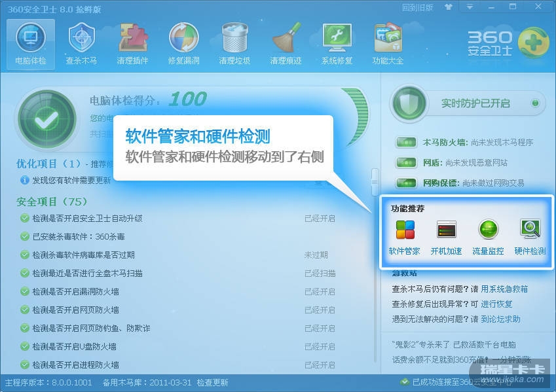Click green check icon beside 已安装杀毒软件
The image size is (556, 392).
(24, 236)
